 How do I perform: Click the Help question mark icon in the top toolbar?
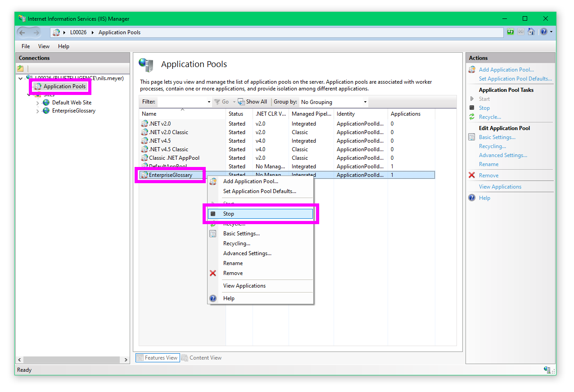544,32
